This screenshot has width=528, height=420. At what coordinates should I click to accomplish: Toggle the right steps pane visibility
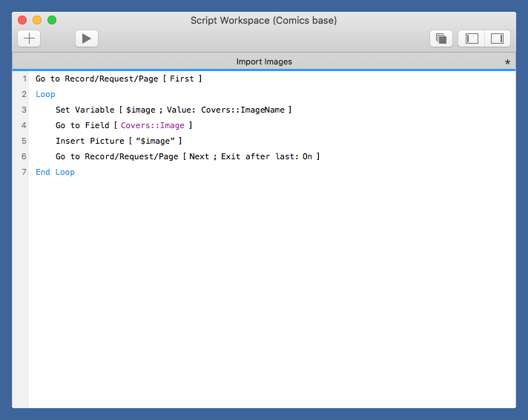point(497,39)
